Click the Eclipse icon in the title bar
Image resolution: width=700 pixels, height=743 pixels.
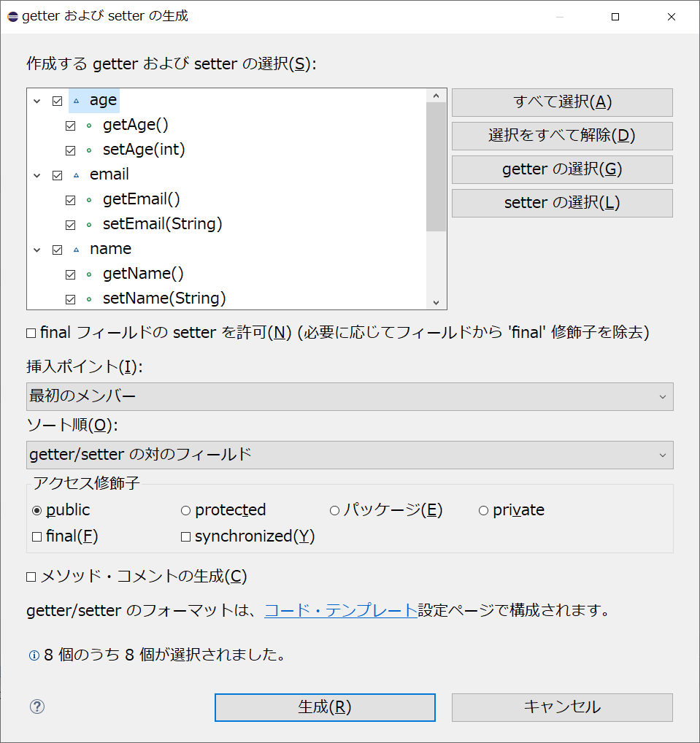pyautogui.click(x=12, y=16)
